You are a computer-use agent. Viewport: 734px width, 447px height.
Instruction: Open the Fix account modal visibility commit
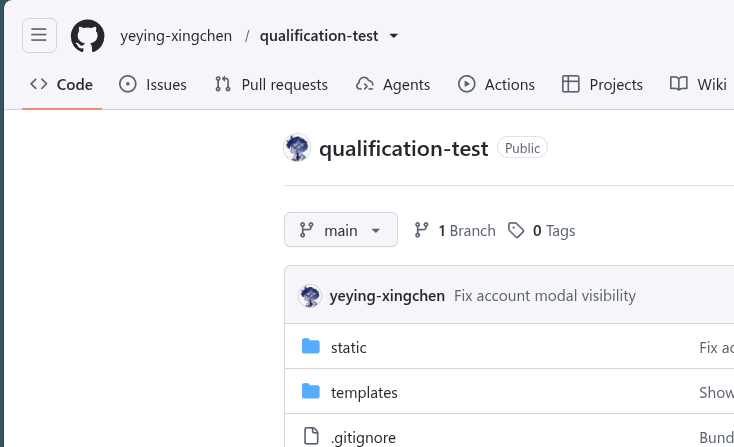tap(545, 296)
